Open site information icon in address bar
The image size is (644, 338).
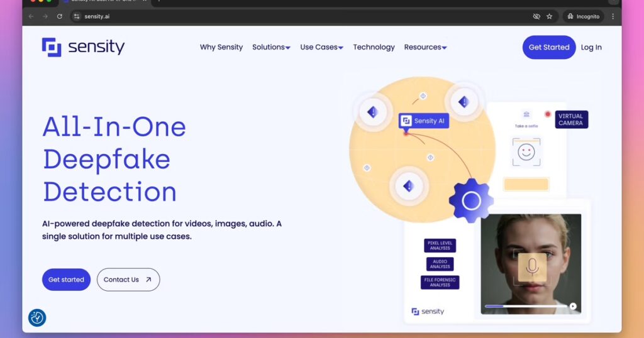click(x=77, y=16)
